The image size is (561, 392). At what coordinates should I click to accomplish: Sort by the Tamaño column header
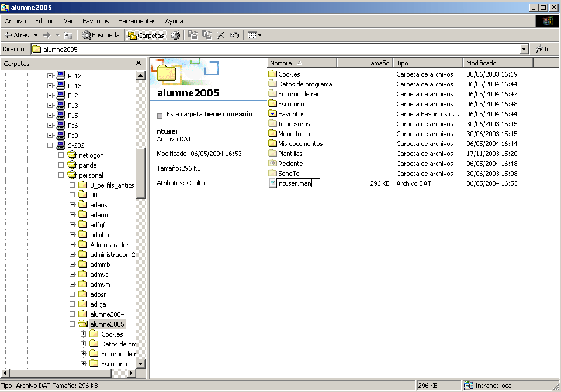(x=365, y=63)
